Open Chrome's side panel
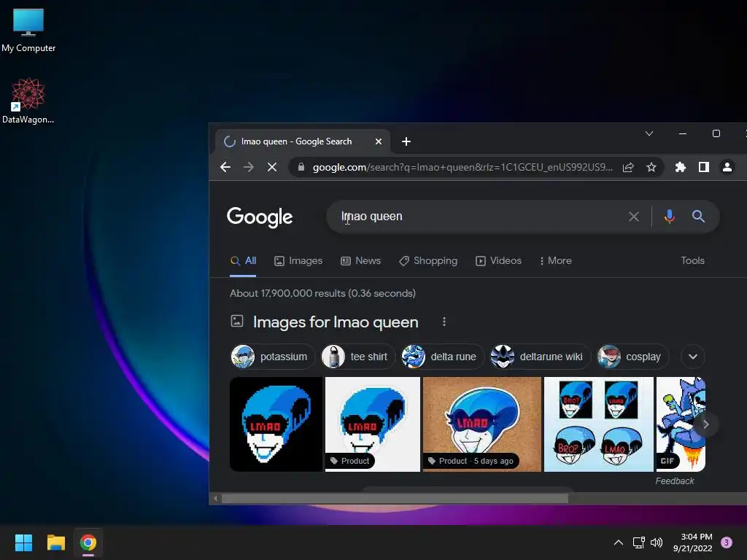 click(x=704, y=167)
